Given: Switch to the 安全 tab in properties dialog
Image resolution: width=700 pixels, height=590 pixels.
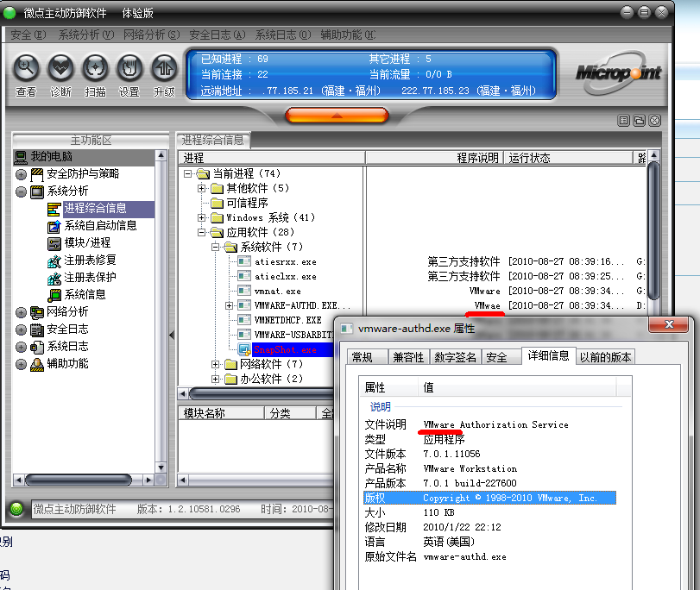Looking at the screenshot, I should pyautogui.click(x=501, y=357).
